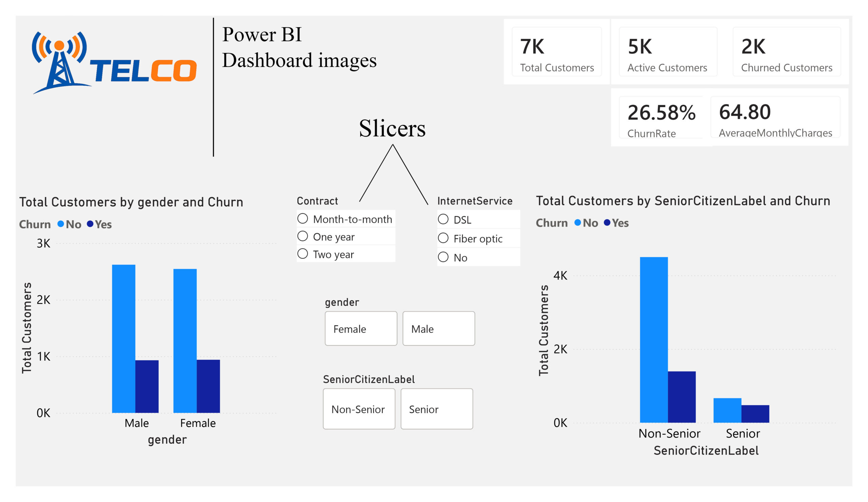Select Female in the gender slicer
Image resolution: width=868 pixels, height=502 pixels.
pos(361,328)
